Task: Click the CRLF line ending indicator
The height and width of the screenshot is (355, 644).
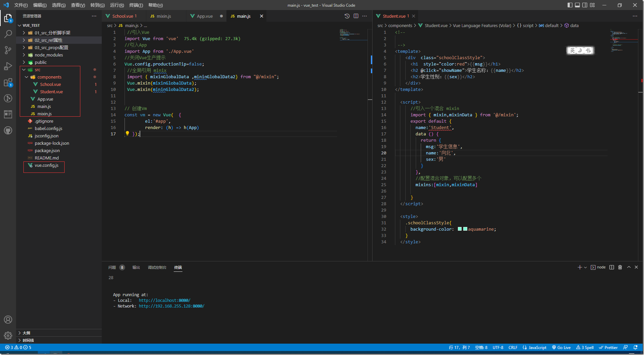Action: pyautogui.click(x=513, y=348)
